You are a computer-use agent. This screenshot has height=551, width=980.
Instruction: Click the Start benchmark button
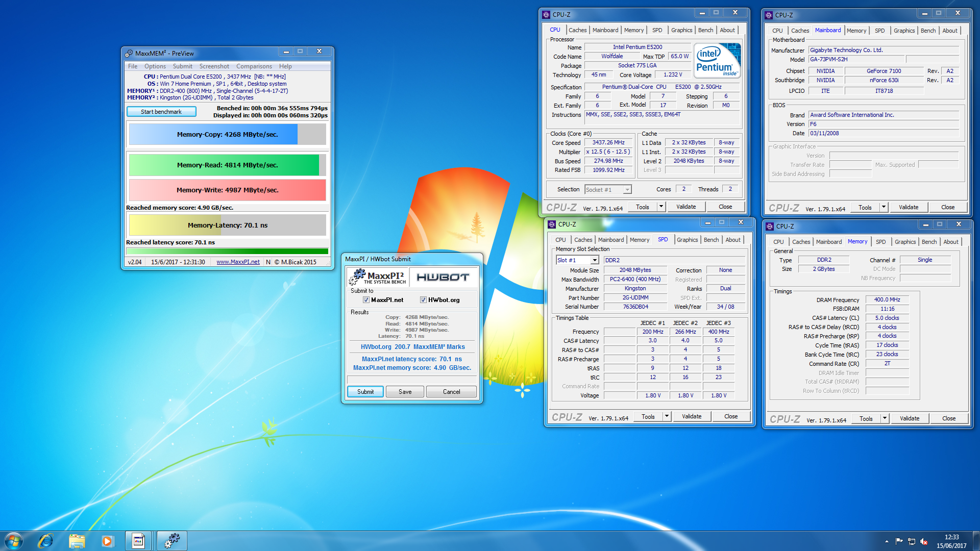(161, 112)
